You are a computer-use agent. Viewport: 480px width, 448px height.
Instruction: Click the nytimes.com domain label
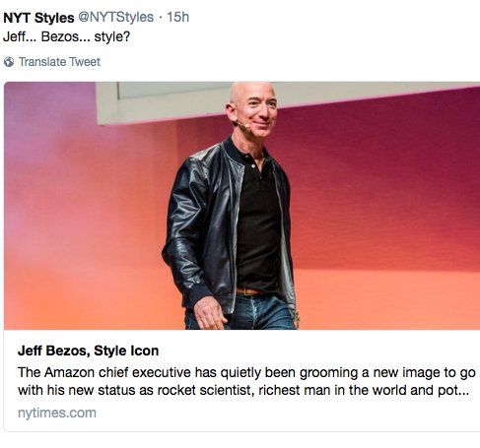[x=57, y=413]
